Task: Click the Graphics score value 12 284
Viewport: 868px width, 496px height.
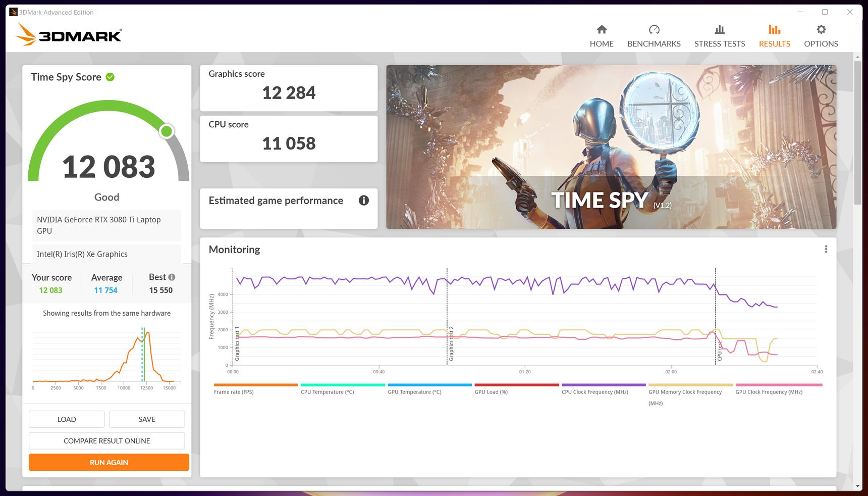Action: (x=289, y=93)
